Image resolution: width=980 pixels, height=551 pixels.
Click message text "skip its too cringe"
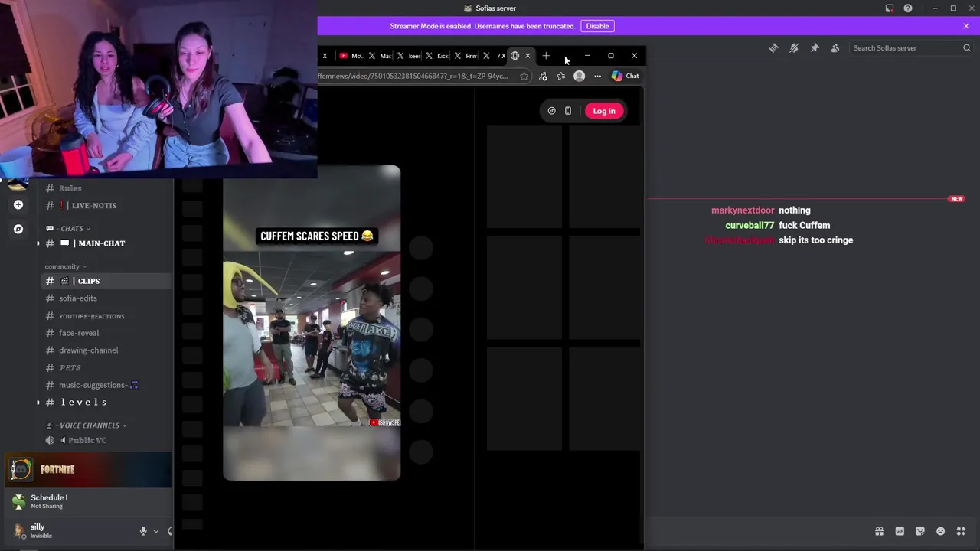click(x=815, y=240)
